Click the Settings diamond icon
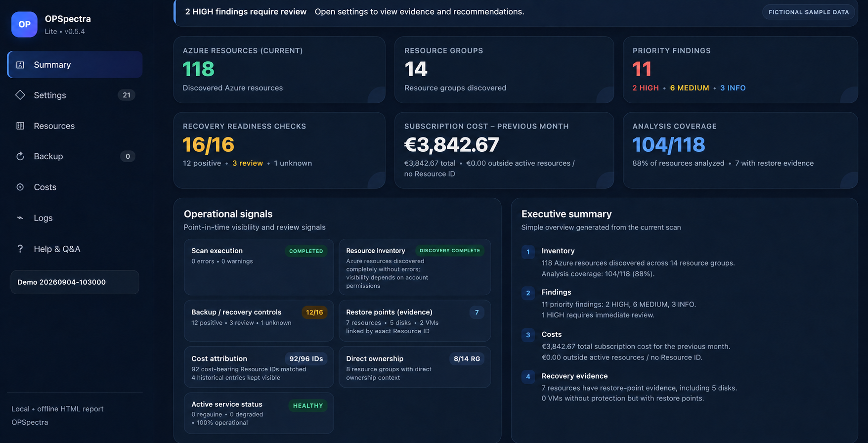Image resolution: width=868 pixels, height=443 pixels. click(20, 95)
